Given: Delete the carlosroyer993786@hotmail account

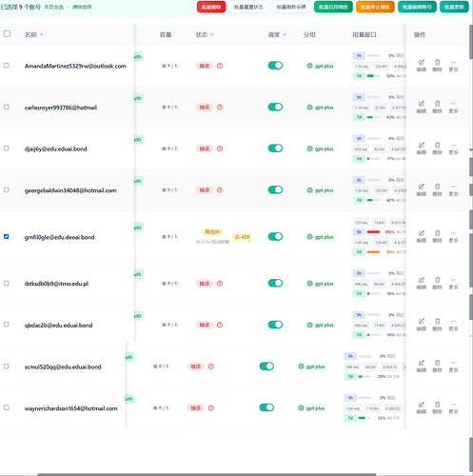Looking at the screenshot, I should pyautogui.click(x=437, y=108).
